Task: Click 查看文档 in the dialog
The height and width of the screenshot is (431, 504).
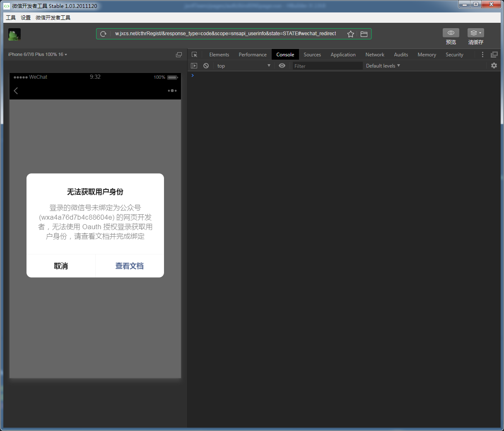Action: click(130, 266)
